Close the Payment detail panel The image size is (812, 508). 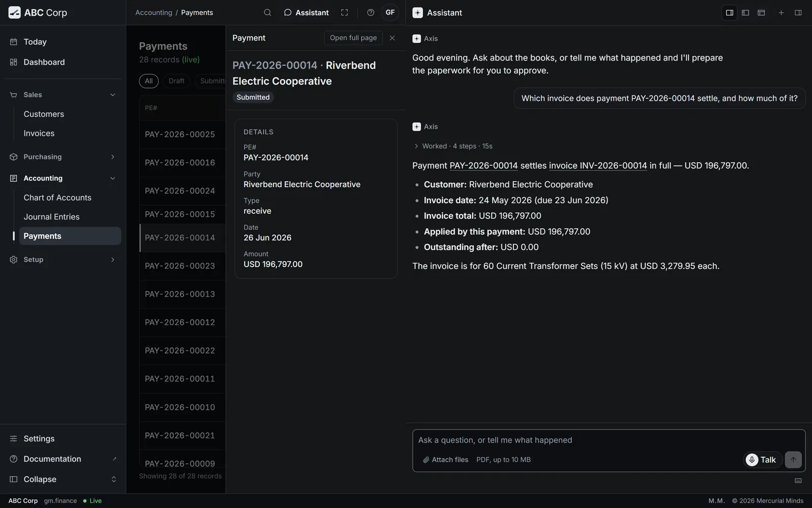point(392,38)
